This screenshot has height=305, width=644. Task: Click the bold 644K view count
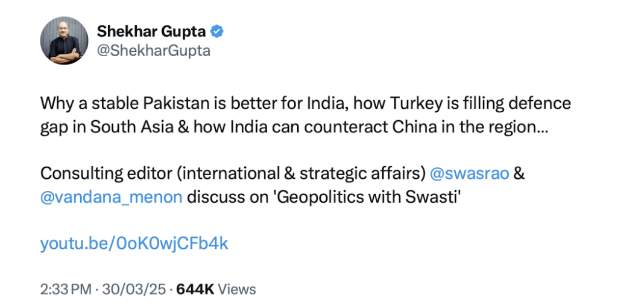click(195, 289)
